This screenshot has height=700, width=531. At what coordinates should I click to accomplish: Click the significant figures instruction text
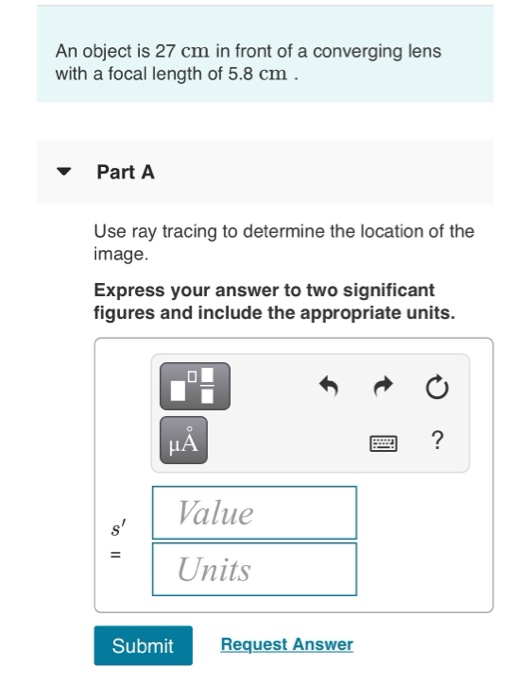point(274,301)
